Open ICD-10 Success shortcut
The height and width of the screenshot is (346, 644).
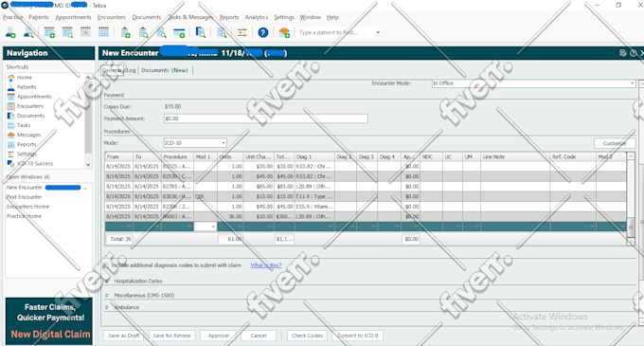coord(35,163)
